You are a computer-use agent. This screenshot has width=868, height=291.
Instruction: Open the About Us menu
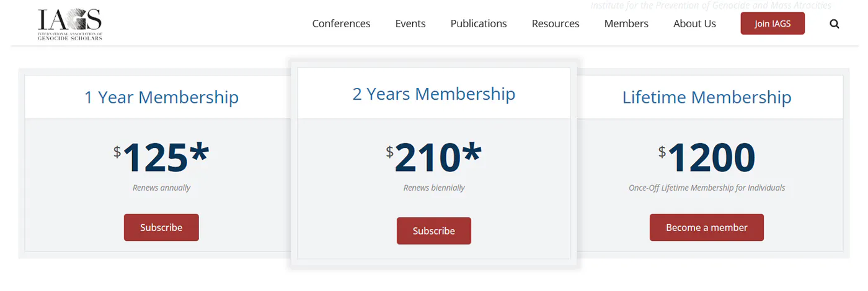click(694, 24)
